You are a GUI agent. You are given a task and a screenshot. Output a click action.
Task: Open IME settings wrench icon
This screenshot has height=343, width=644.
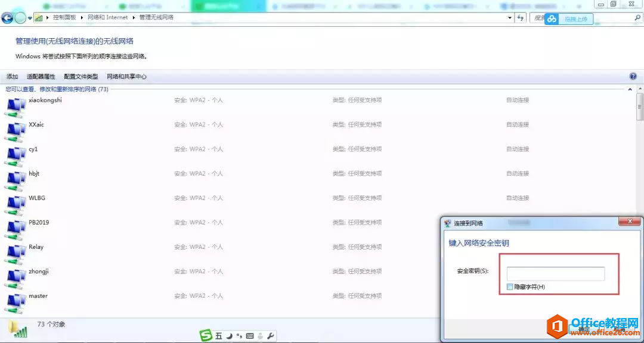click(x=270, y=336)
